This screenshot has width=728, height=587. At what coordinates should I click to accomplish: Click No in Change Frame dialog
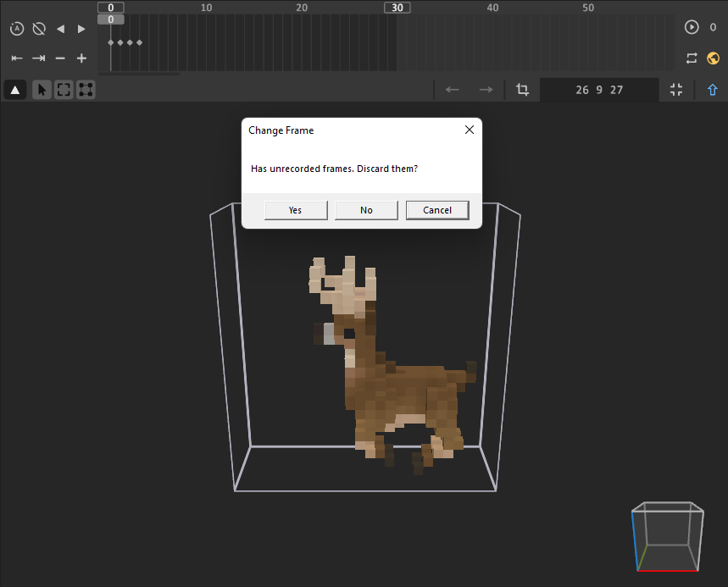pos(366,210)
